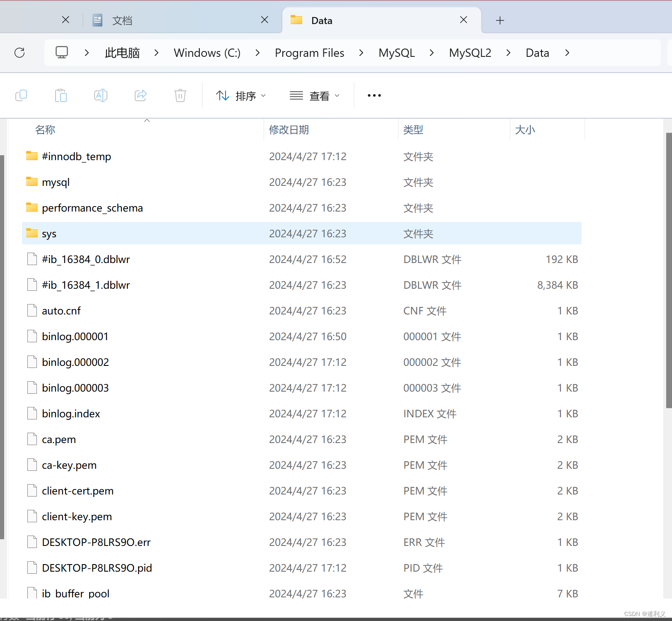Click the 192 KB size value

tap(562, 259)
